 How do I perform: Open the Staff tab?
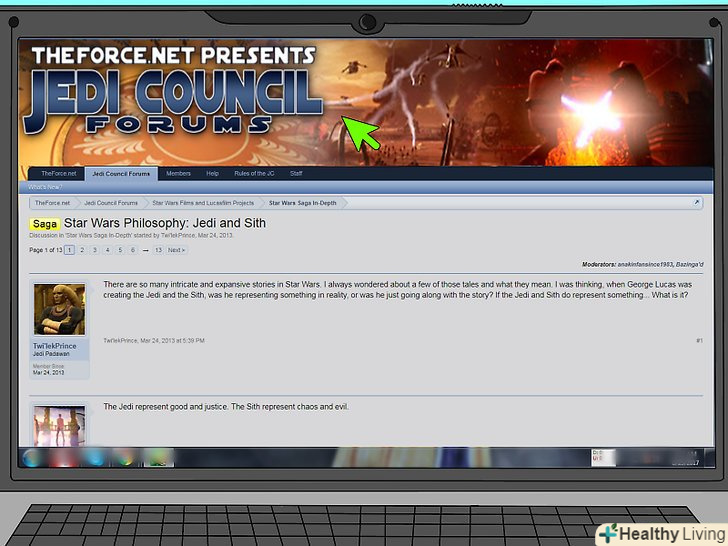click(x=296, y=174)
